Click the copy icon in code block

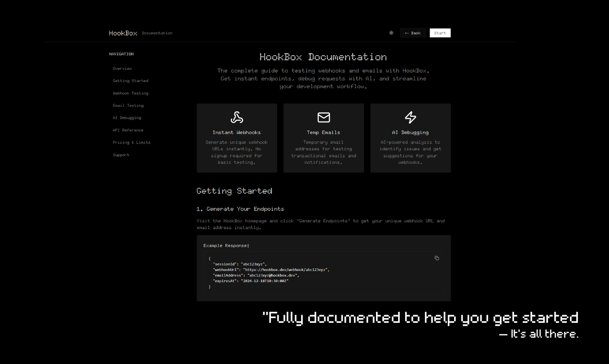pos(436,258)
